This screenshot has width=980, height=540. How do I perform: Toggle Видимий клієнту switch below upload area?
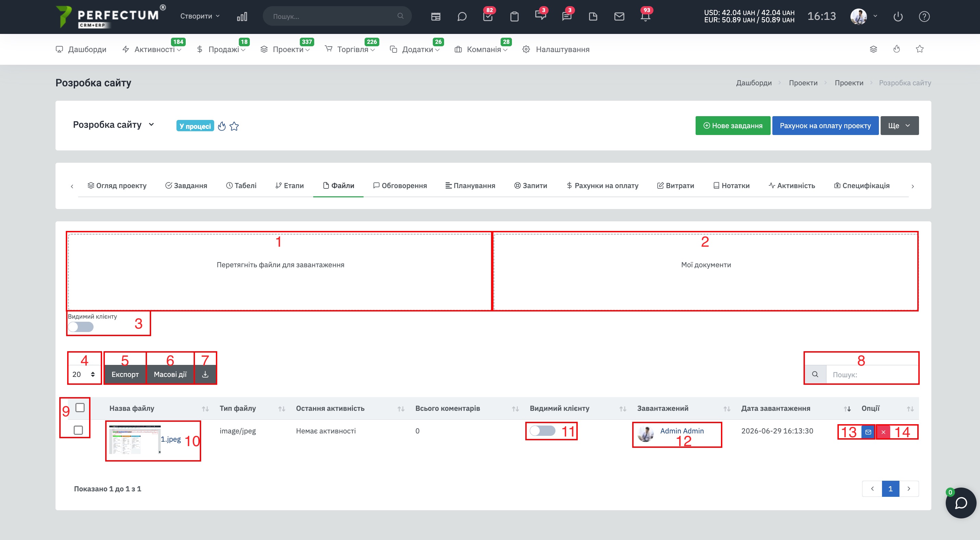tap(81, 327)
